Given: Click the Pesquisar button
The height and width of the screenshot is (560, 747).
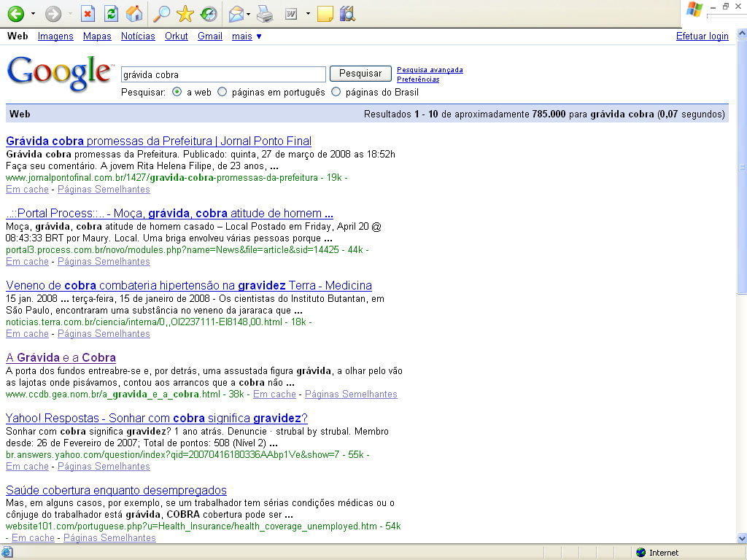Looking at the screenshot, I should [x=360, y=74].
